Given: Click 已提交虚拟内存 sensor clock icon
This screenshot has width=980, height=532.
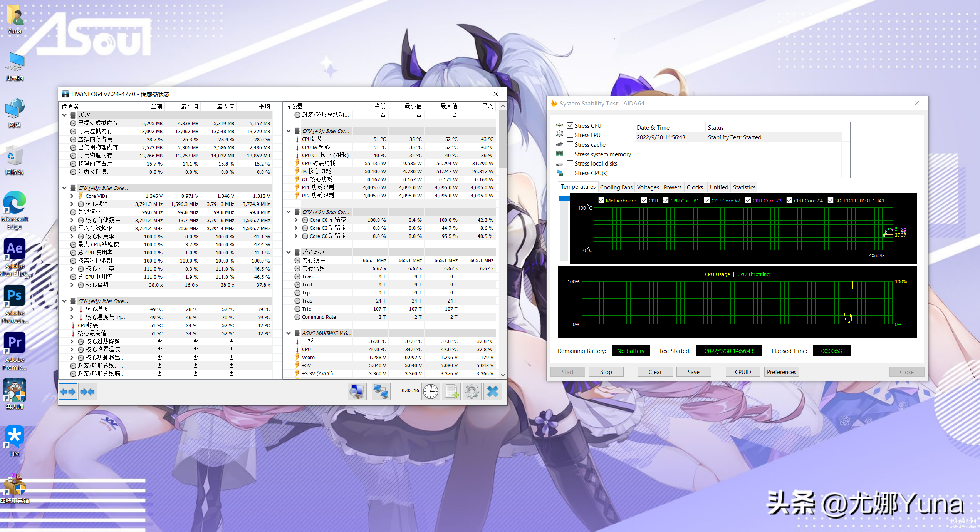Looking at the screenshot, I should click(x=73, y=123).
